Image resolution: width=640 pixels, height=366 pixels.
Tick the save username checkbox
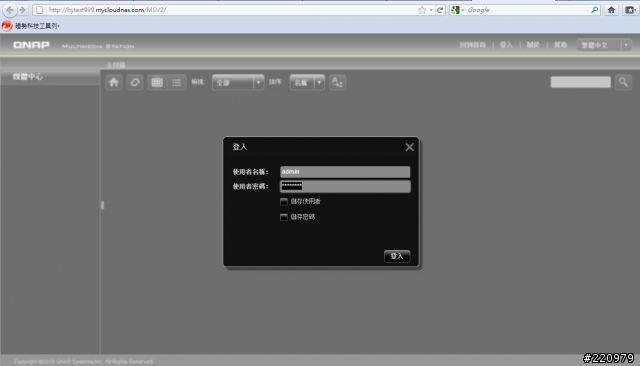click(x=284, y=202)
